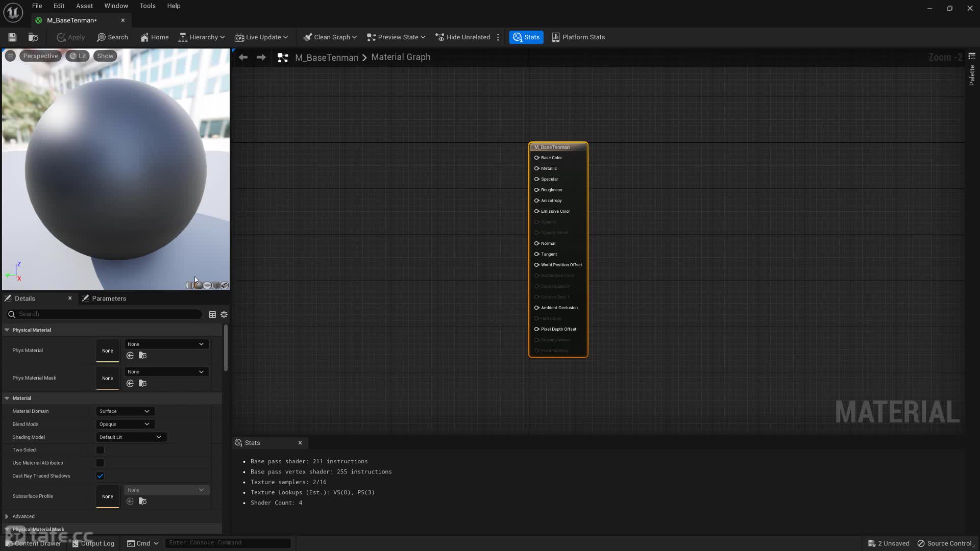980x551 pixels.
Task: Open the Live Update dropdown
Action: pos(261,37)
